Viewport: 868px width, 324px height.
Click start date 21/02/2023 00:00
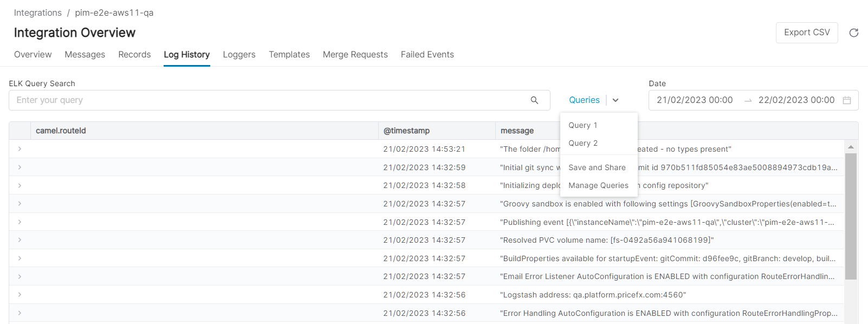pos(695,100)
